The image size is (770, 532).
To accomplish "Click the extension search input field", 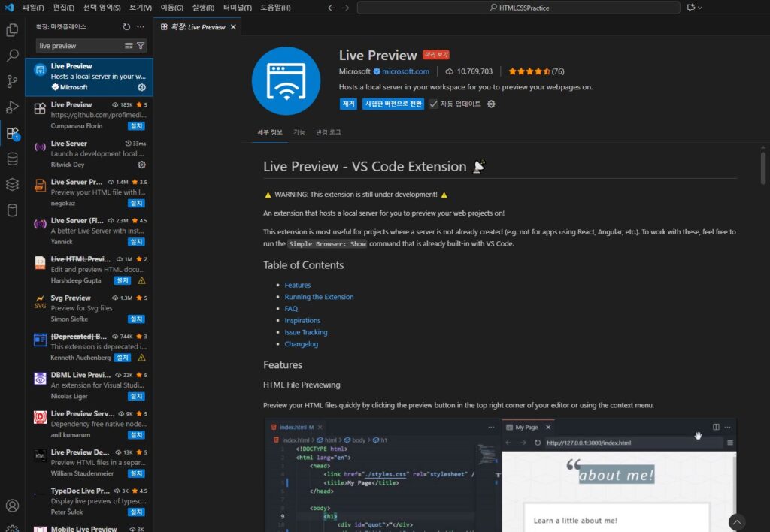I will 79,46.
